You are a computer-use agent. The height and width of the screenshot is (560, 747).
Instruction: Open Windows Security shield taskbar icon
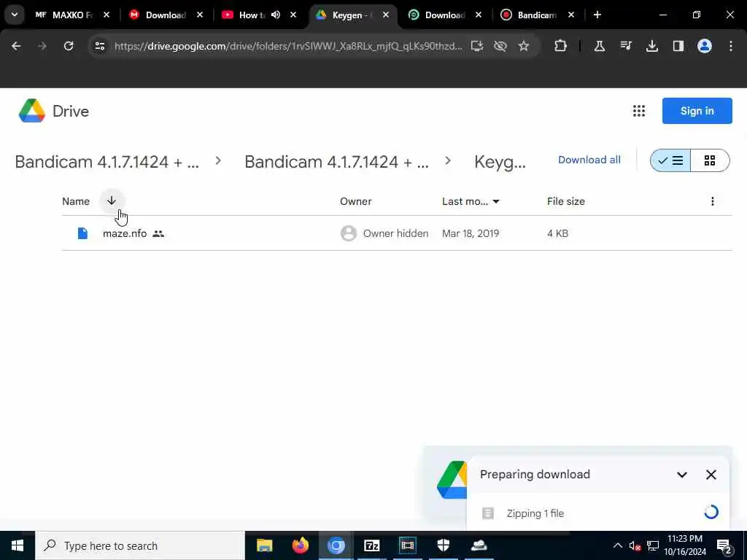(x=444, y=545)
